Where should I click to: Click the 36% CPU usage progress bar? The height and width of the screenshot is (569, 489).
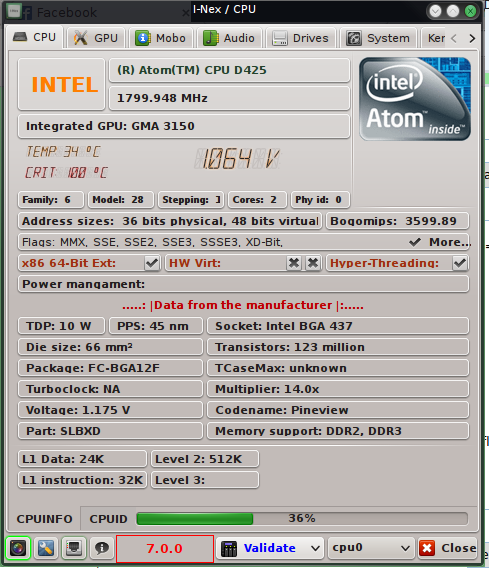click(302, 519)
